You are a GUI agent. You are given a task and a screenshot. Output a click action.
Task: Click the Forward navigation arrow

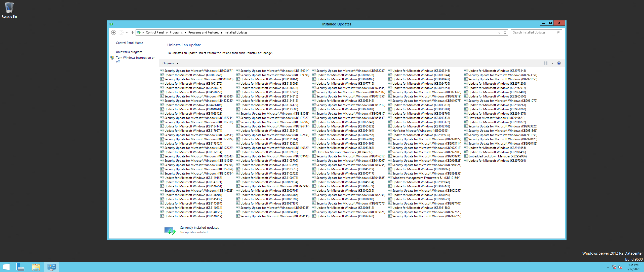pyautogui.click(x=121, y=32)
